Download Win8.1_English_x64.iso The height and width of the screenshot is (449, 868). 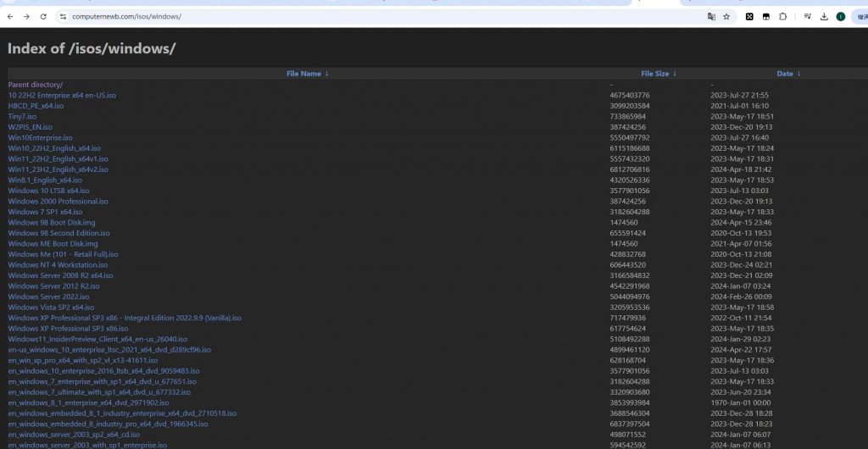point(45,180)
